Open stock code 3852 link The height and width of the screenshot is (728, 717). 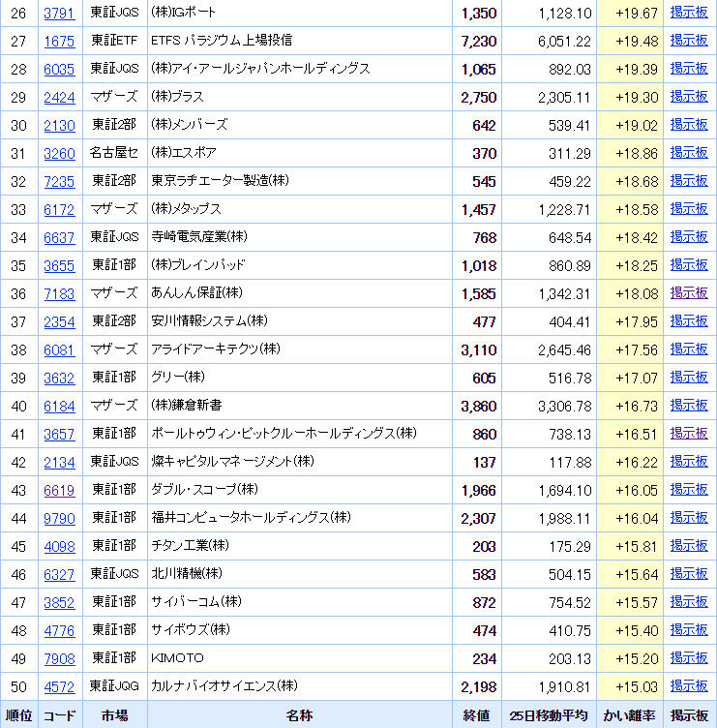point(59,603)
